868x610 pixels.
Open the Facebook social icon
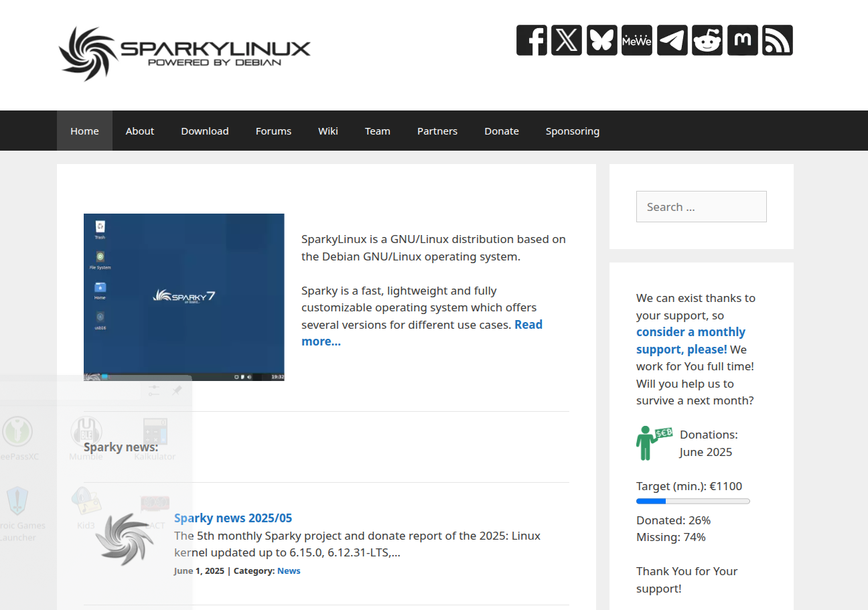[x=532, y=40]
